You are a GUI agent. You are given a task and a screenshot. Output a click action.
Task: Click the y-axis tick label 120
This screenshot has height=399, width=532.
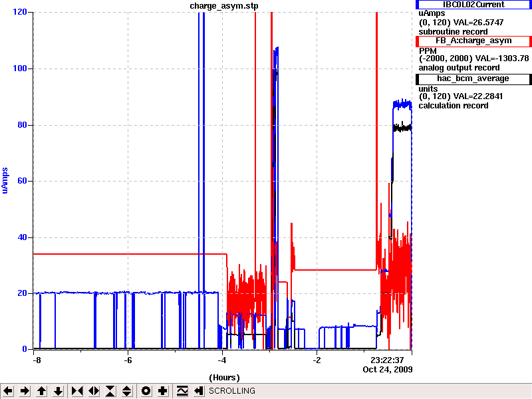(x=20, y=12)
